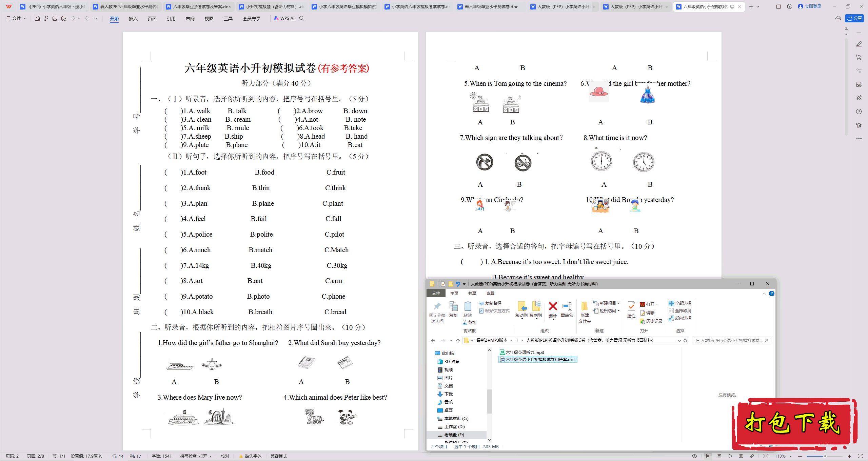
Task: Open the 六年级毕业会考试卷及答案.doc document tab
Action: pos(199,6)
